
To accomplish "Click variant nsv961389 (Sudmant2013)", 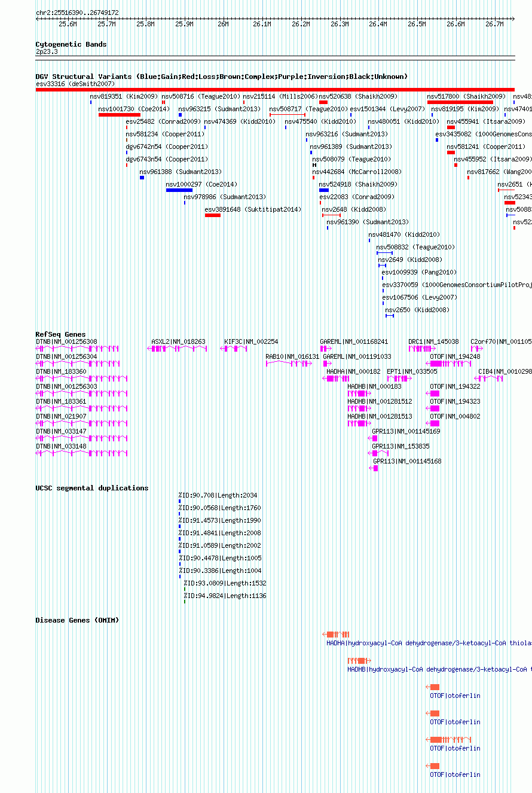I will (351, 147).
